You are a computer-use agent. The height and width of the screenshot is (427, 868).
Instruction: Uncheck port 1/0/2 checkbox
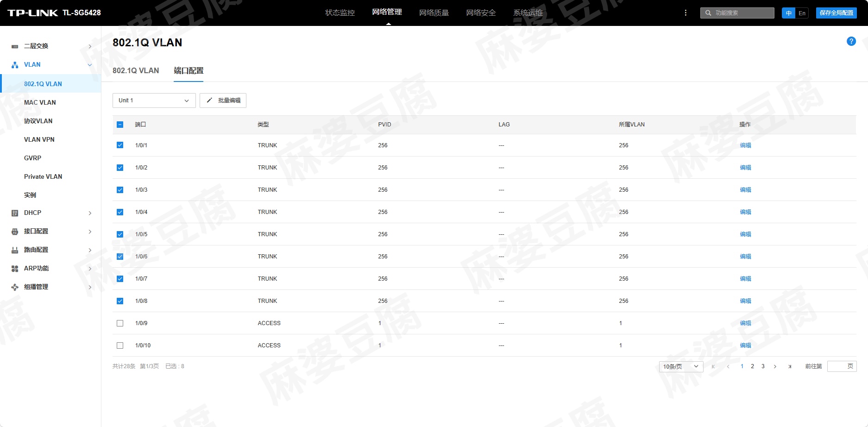[120, 168]
